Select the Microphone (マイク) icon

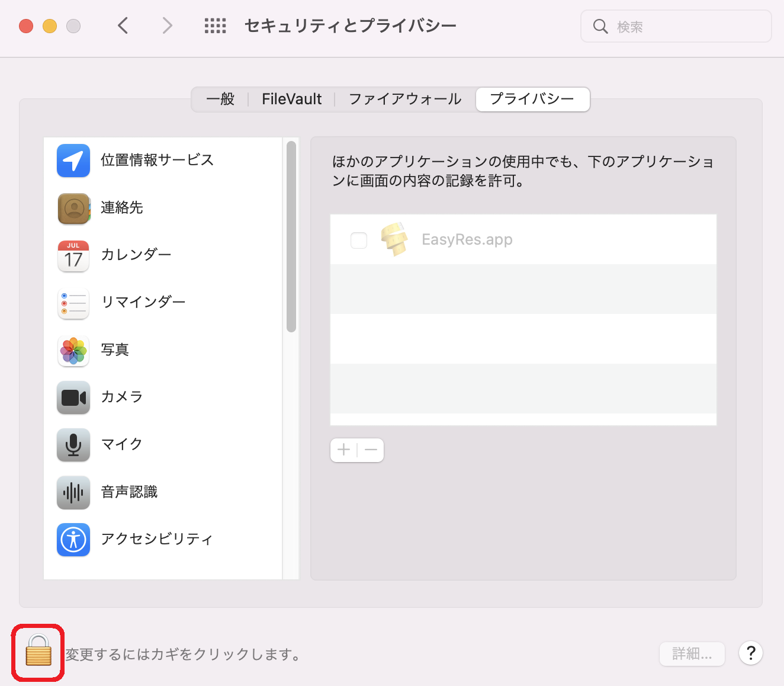tap(73, 445)
